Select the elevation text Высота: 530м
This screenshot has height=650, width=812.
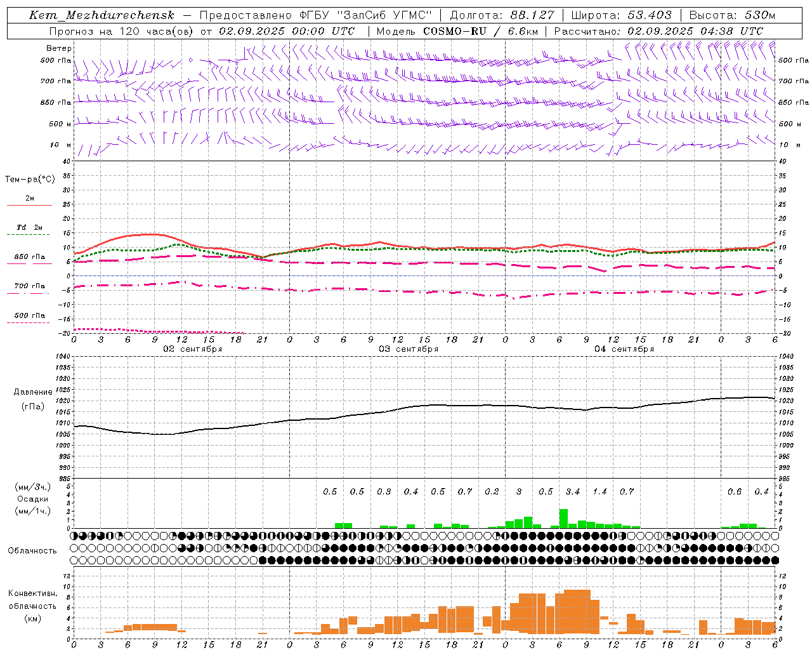click(x=732, y=15)
